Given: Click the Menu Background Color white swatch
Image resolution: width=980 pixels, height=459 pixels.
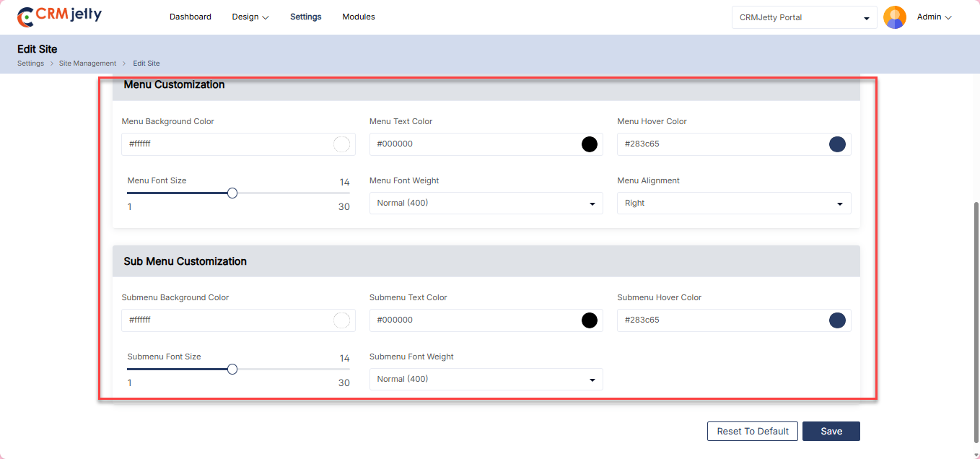Looking at the screenshot, I should 341,144.
